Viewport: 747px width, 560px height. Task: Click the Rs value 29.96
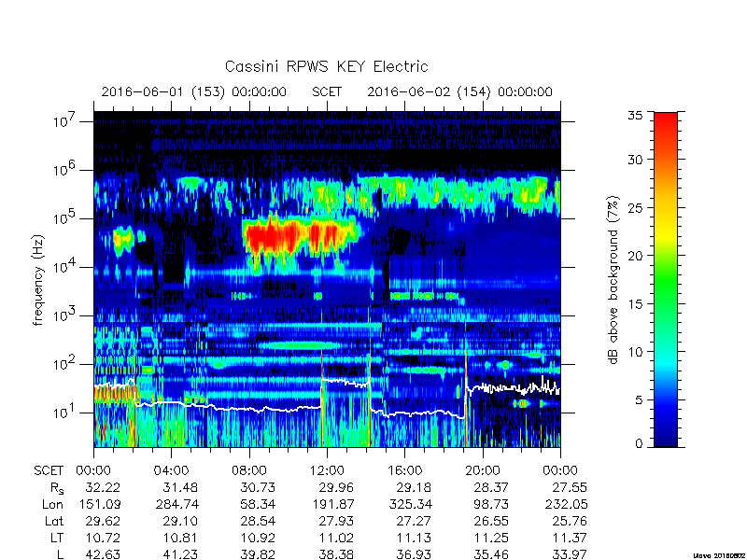coord(335,488)
